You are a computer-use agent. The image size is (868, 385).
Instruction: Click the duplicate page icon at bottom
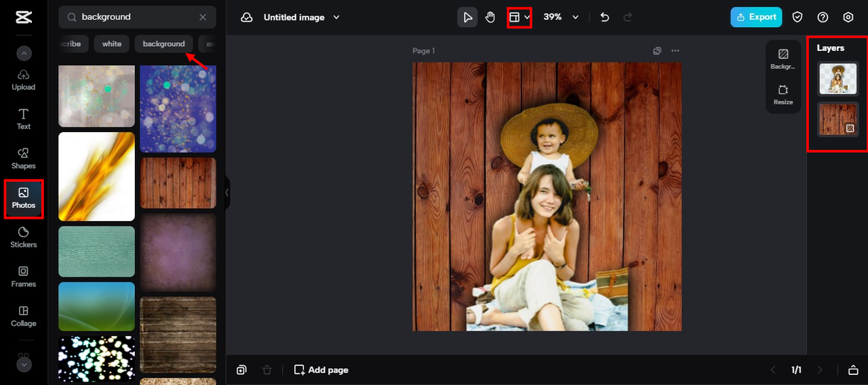click(x=242, y=370)
